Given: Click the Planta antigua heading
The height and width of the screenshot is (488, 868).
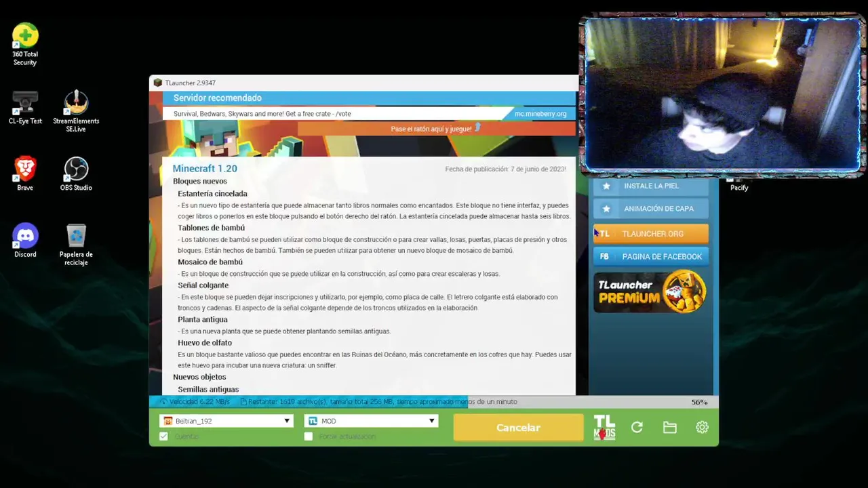Looking at the screenshot, I should tap(203, 319).
